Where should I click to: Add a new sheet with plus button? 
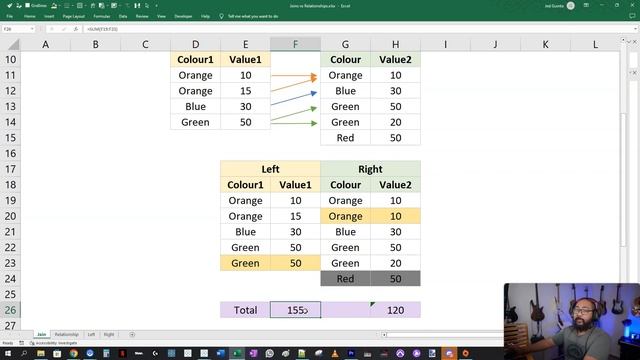pyautogui.click(x=132, y=334)
